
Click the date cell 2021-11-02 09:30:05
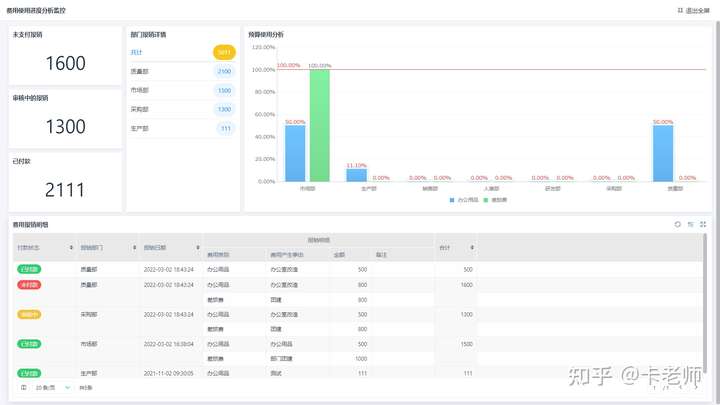click(169, 373)
